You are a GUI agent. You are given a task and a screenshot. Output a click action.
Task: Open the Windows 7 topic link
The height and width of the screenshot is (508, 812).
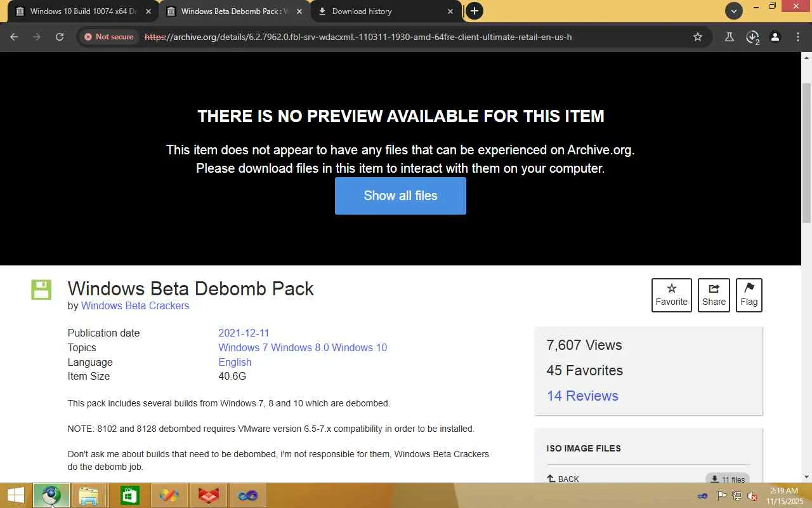point(243,347)
